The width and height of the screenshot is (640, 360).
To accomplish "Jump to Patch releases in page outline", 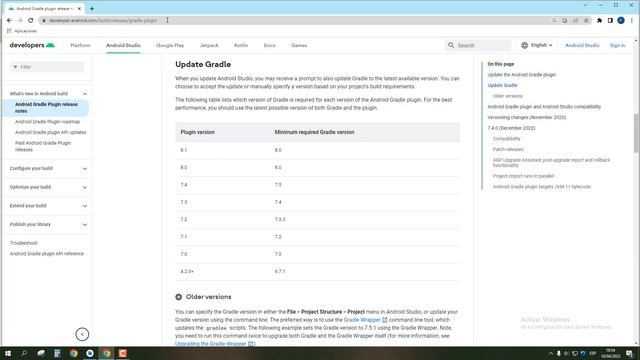I will [x=508, y=149].
